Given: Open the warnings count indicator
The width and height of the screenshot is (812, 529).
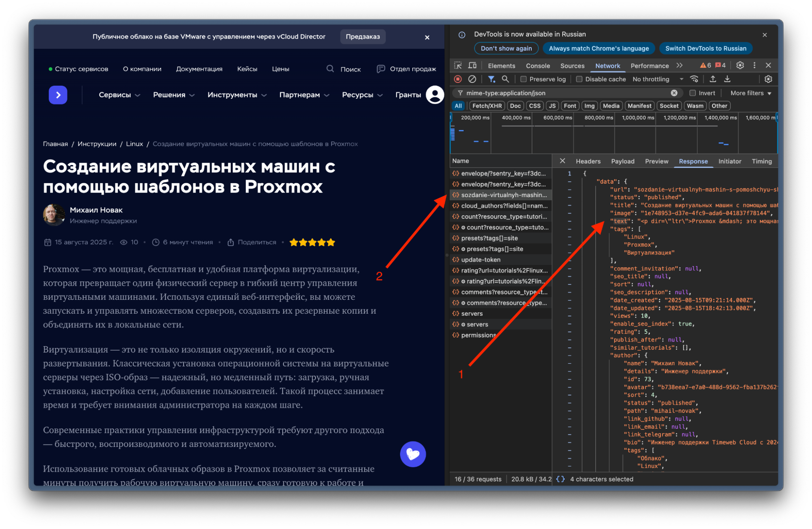Looking at the screenshot, I should point(706,65).
